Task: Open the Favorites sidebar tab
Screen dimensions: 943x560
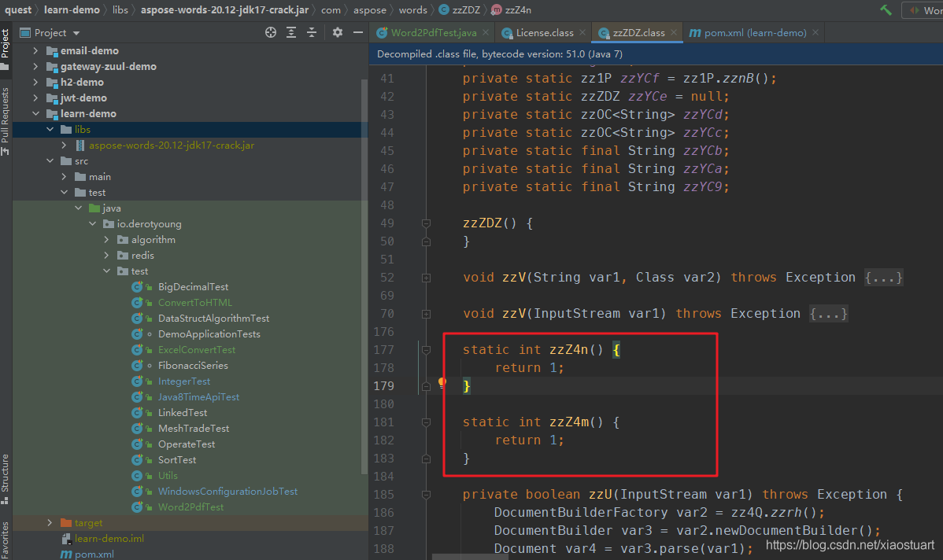Action: tap(6, 540)
